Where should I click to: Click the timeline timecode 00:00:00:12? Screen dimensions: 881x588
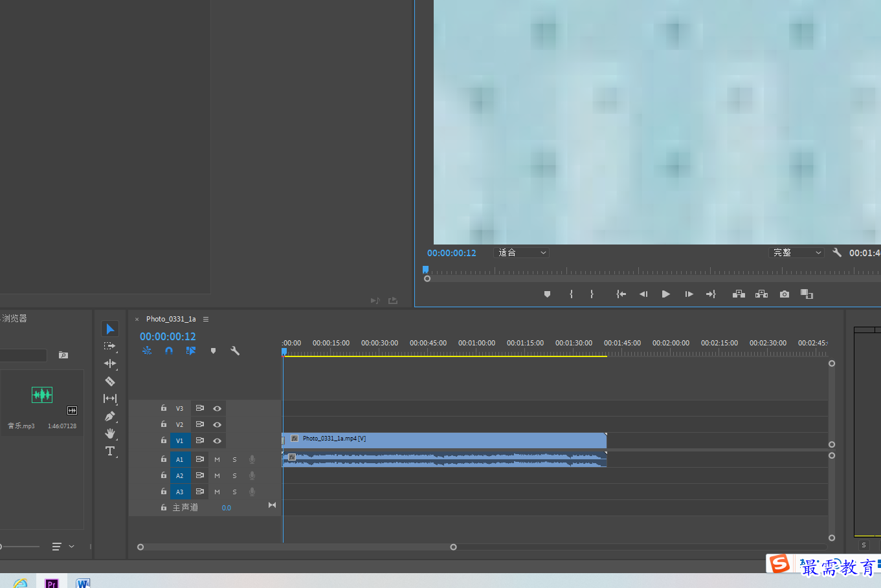click(168, 336)
